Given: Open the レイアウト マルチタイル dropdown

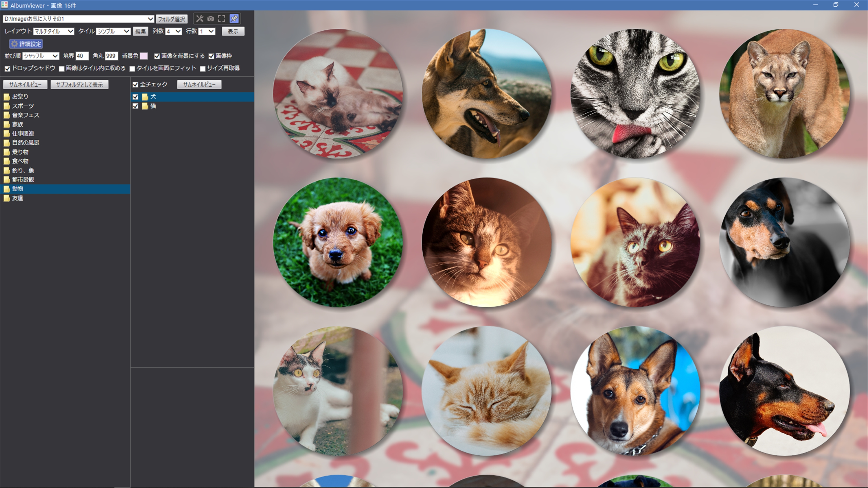Looking at the screenshot, I should pyautogui.click(x=54, y=31).
